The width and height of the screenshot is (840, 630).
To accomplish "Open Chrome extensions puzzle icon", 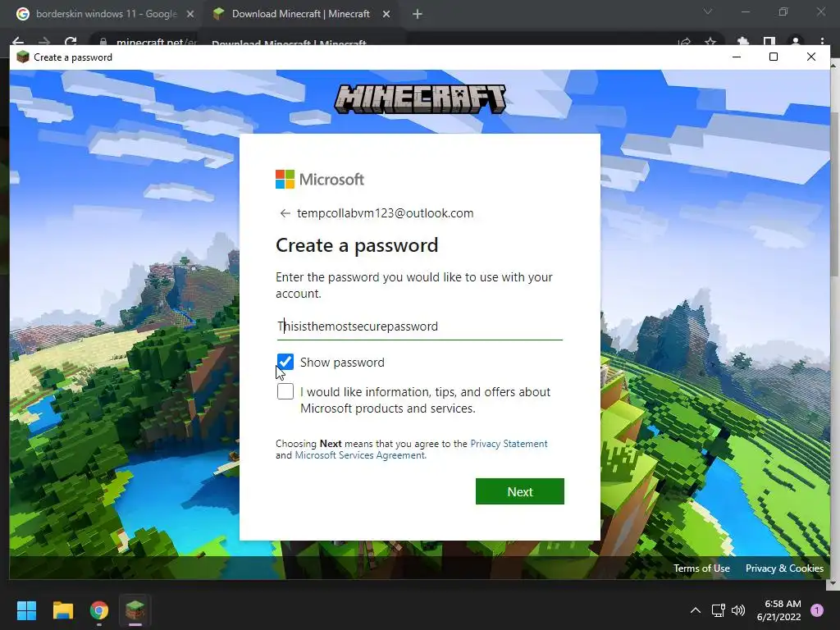I will pos(742,41).
